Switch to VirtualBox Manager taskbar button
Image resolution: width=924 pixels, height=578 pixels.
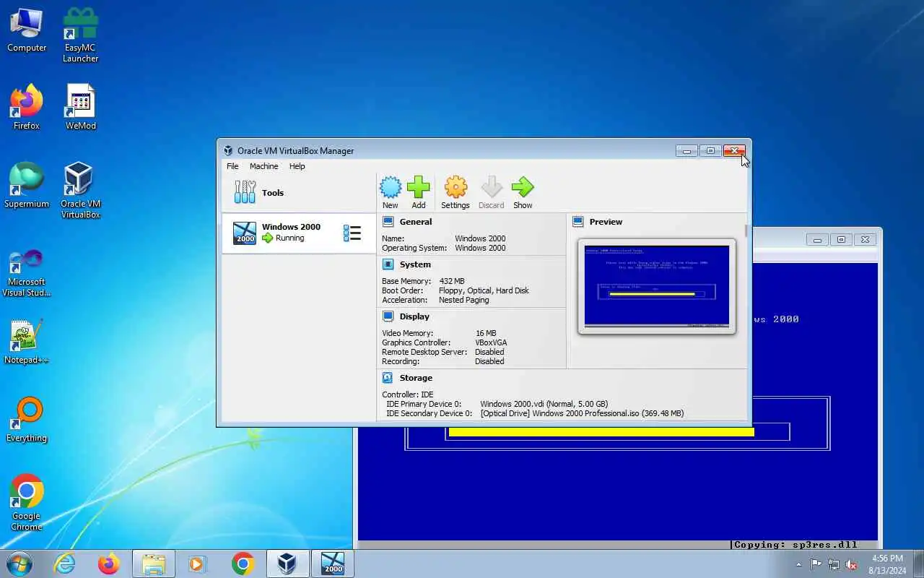(x=287, y=564)
